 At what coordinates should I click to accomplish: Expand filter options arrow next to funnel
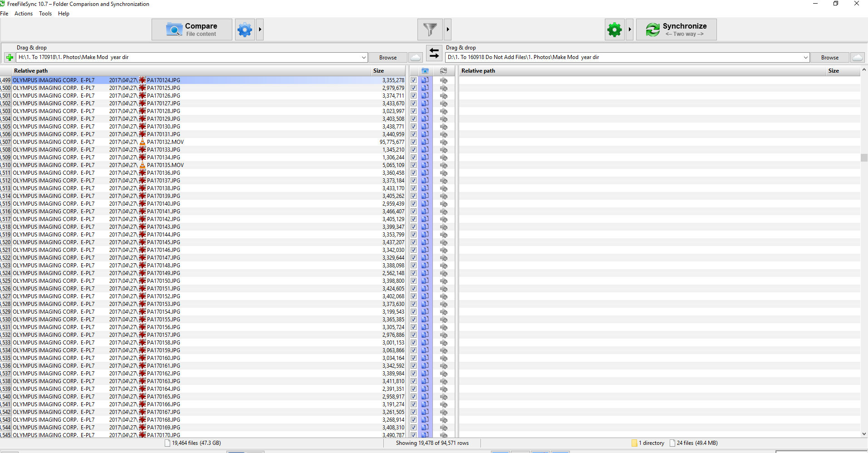(x=448, y=30)
